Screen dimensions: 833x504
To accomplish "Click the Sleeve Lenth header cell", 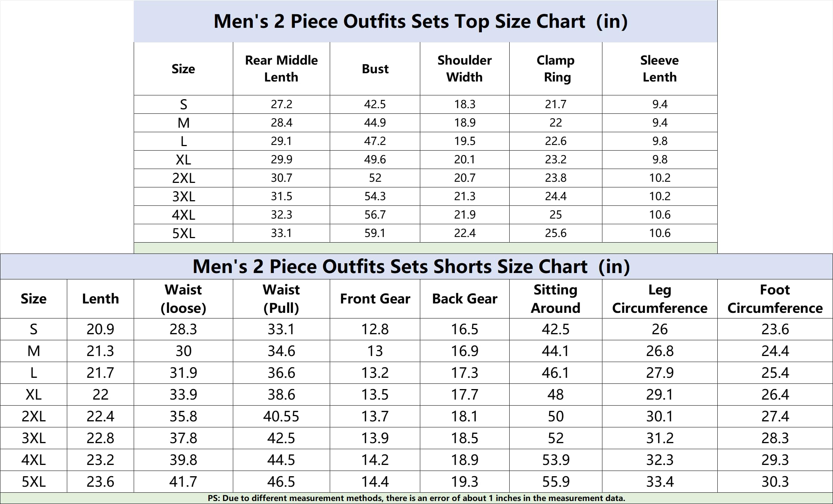I will [659, 69].
